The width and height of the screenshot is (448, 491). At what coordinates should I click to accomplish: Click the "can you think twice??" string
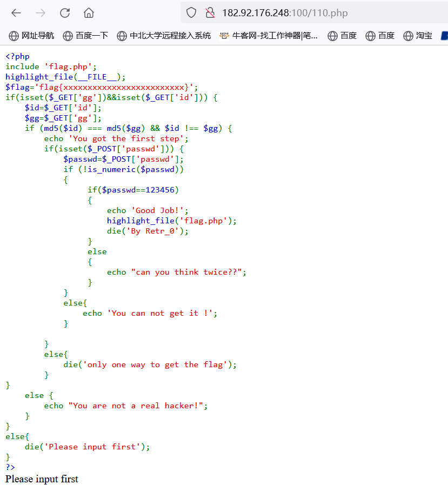(x=186, y=272)
